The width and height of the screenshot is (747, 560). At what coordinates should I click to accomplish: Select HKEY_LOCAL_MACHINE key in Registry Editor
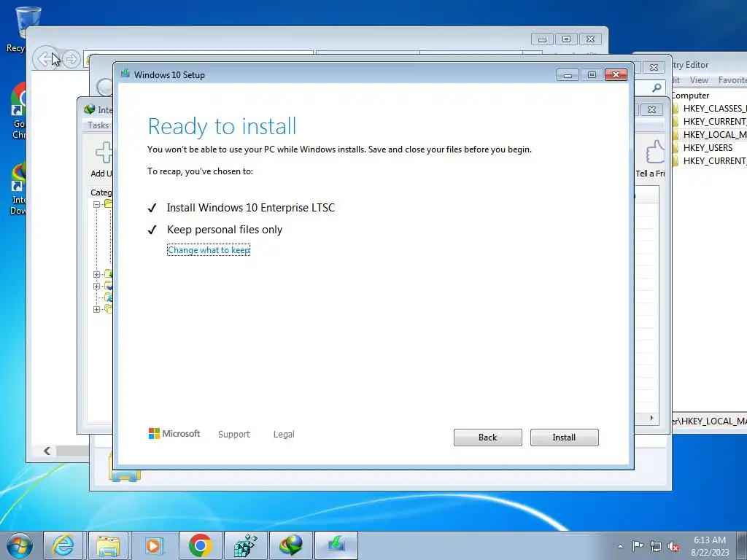[714, 134]
